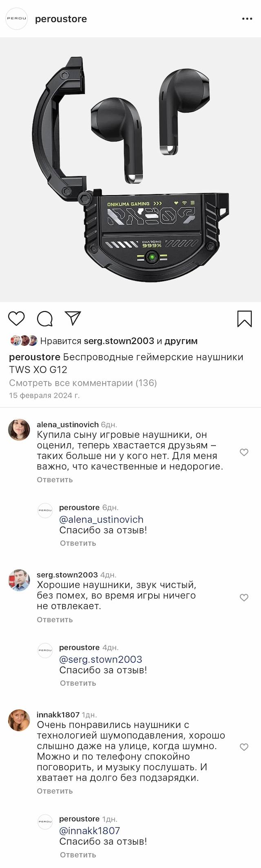Screen dimensions: 261x868
Task: Click the earbuds product image
Action: [130, 170]
